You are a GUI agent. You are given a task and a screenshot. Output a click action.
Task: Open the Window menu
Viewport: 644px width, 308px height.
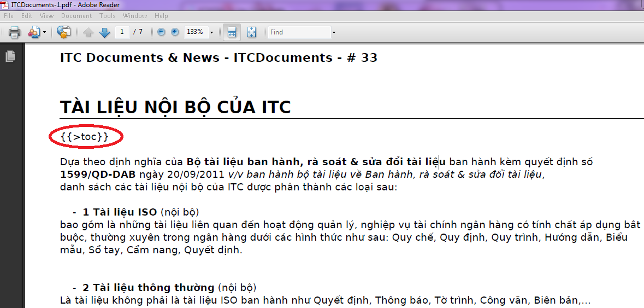tap(135, 16)
